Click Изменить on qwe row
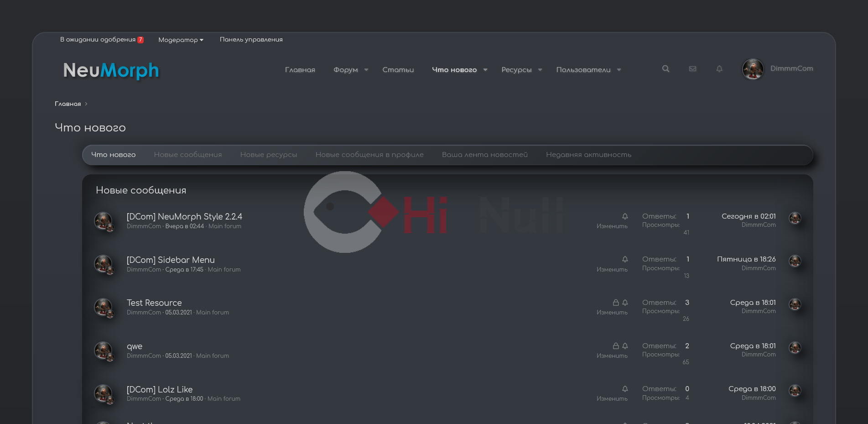Image resolution: width=868 pixels, height=424 pixels. pyautogui.click(x=612, y=356)
